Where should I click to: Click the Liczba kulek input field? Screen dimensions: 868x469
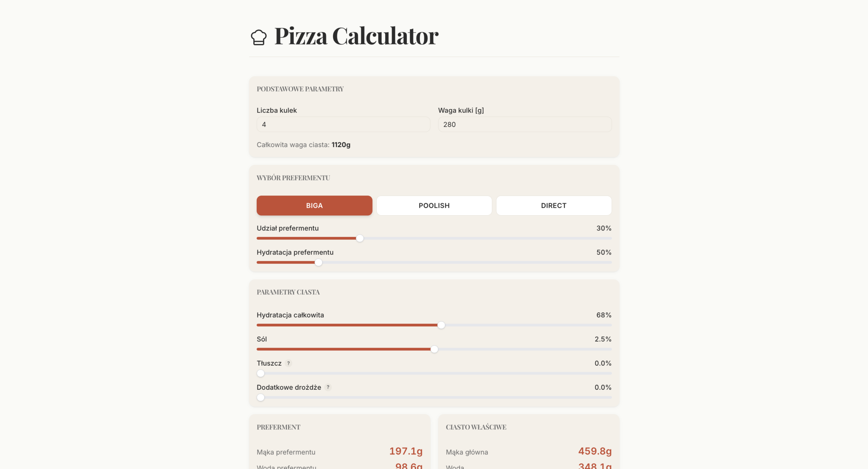(x=343, y=124)
